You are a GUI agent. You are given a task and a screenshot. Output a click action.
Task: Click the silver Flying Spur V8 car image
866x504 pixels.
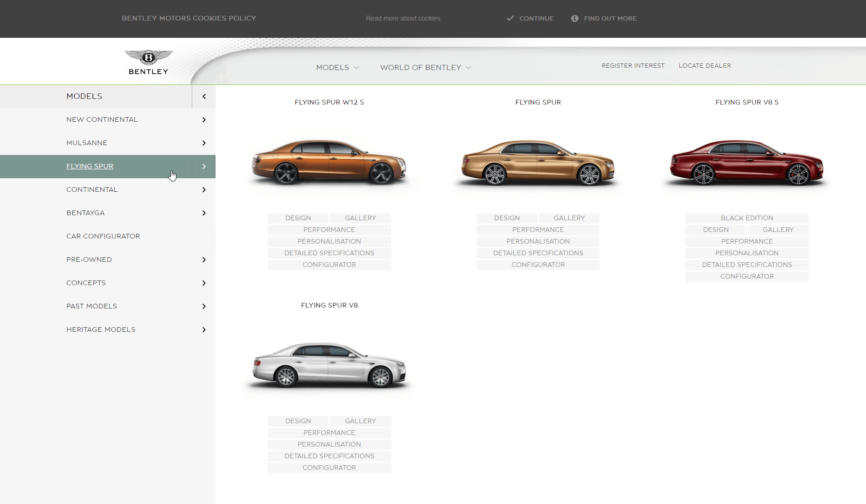329,365
